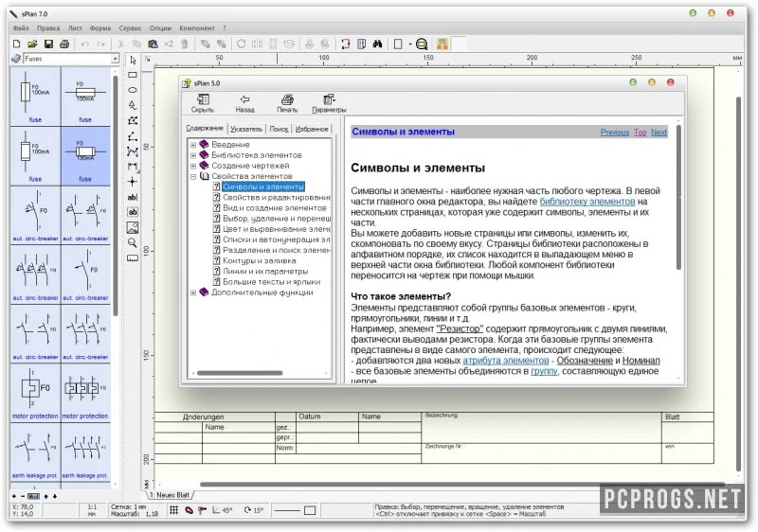Open the Правка menu
Image resolution: width=758 pixels, height=532 pixels.
click(x=48, y=28)
